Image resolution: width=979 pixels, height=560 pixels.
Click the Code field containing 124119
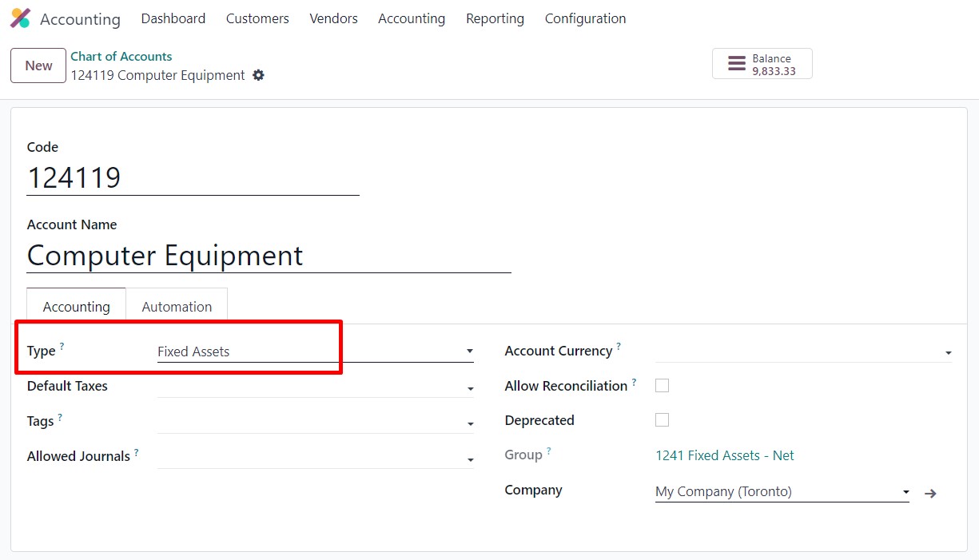click(x=193, y=177)
